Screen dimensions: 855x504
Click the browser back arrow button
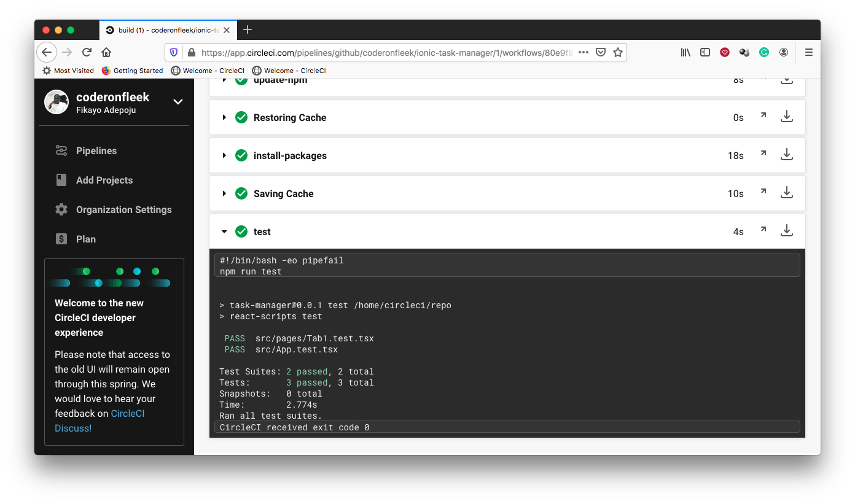pos(47,52)
